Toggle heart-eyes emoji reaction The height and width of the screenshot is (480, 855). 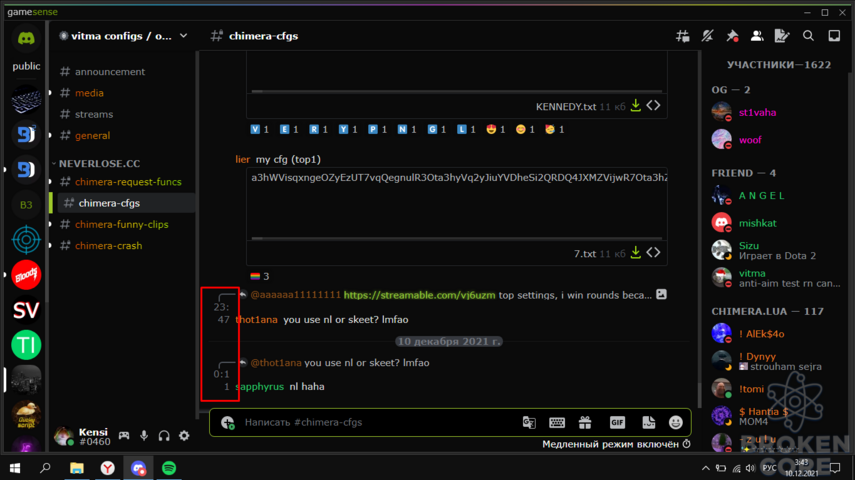pyautogui.click(x=495, y=129)
